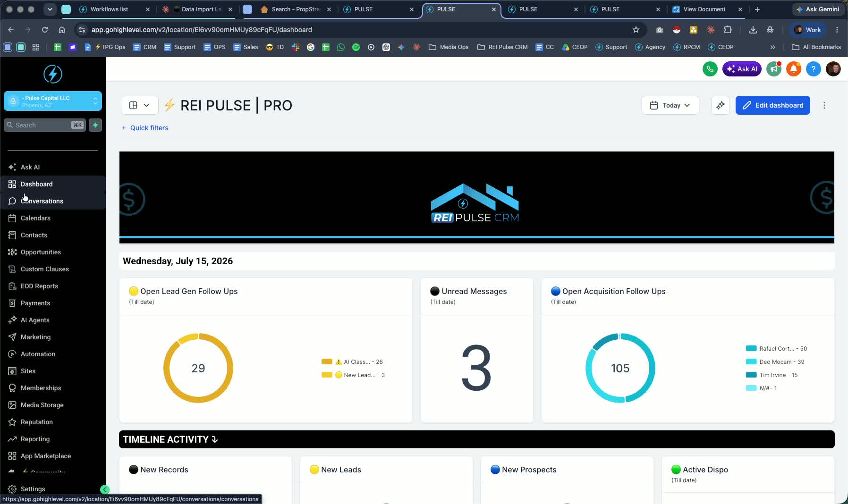
Task: Click the Ask Gemini button
Action: coord(818,9)
